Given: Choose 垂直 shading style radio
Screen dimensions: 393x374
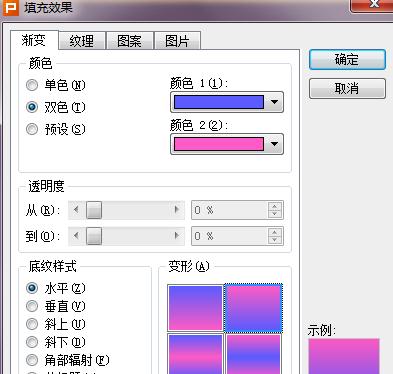Looking at the screenshot, I should pos(32,306).
